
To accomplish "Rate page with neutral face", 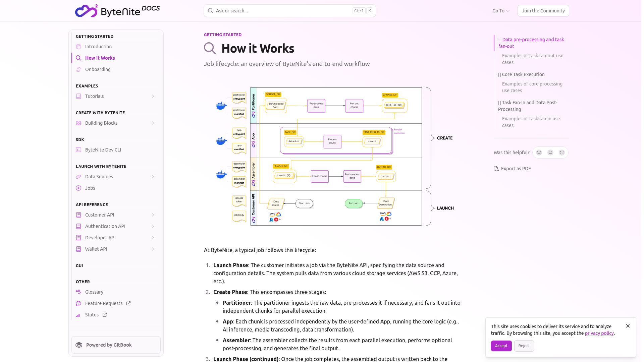I will [550, 153].
